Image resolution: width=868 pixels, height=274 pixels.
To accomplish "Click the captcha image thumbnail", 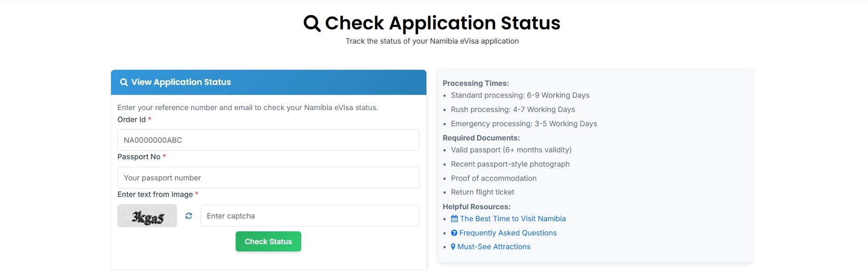I will point(147,216).
